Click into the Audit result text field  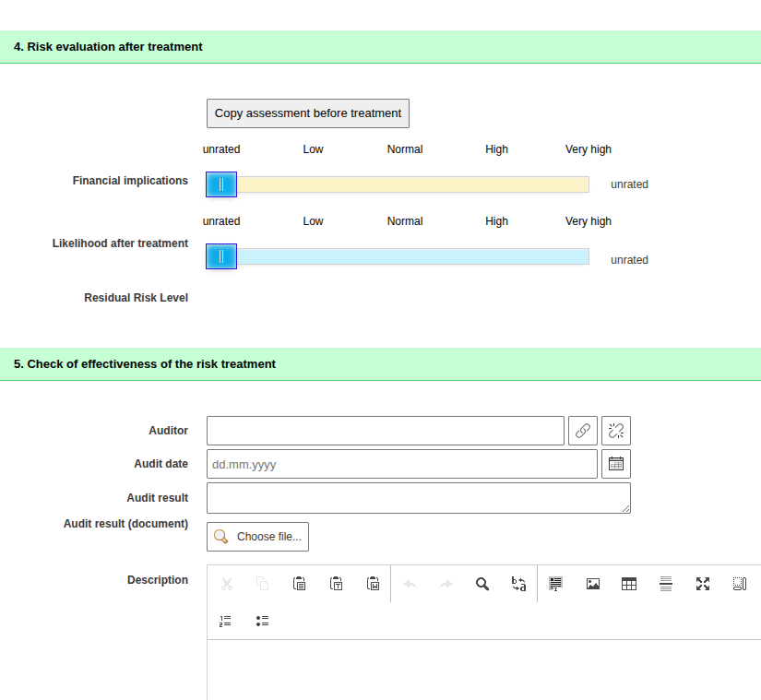pyautogui.click(x=418, y=497)
